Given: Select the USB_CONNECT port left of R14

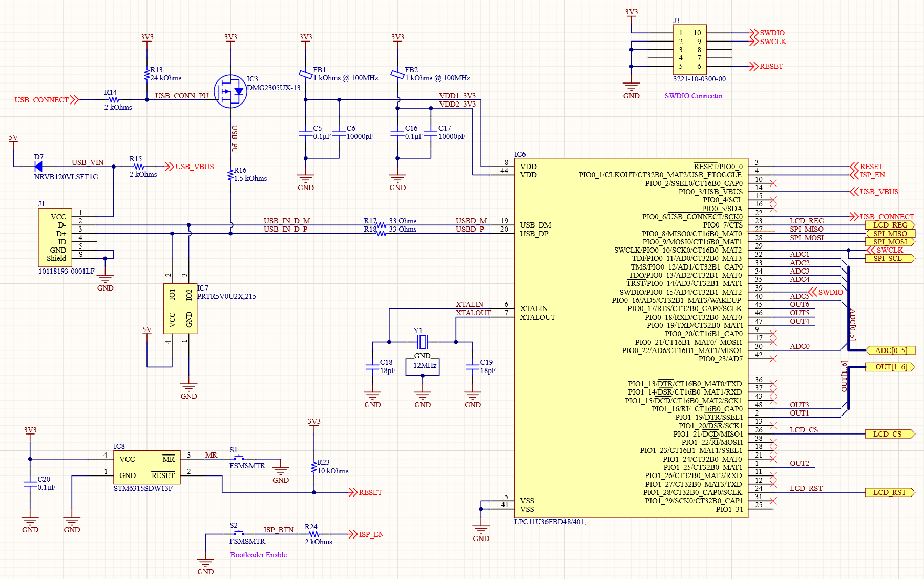Looking at the screenshot, I should click(x=46, y=100).
